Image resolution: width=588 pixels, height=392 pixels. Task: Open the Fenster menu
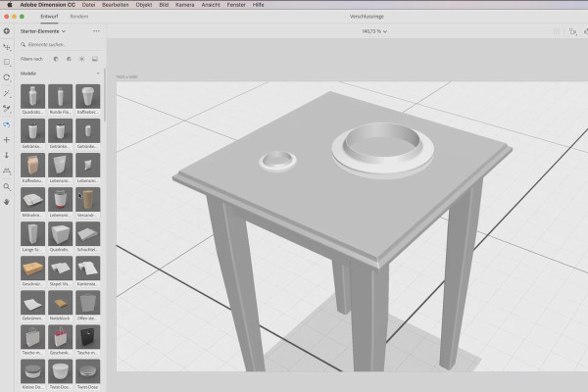pos(236,5)
